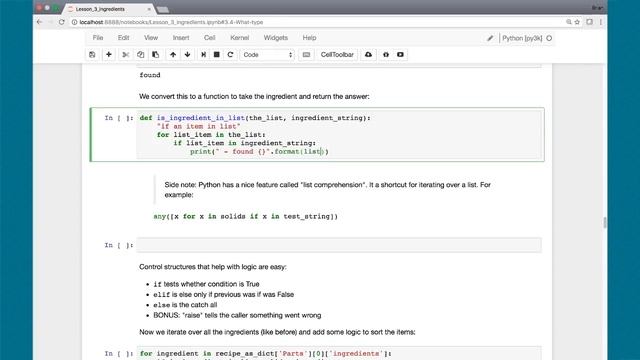Open the File menu
Viewport: 640px width, 360px height.
(x=98, y=38)
